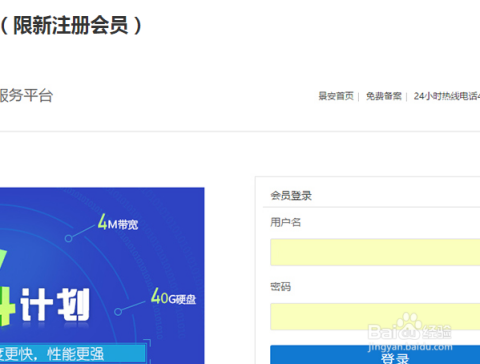480x364 pixels.
Task: Open the 免费备案 link
Action: [x=384, y=96]
